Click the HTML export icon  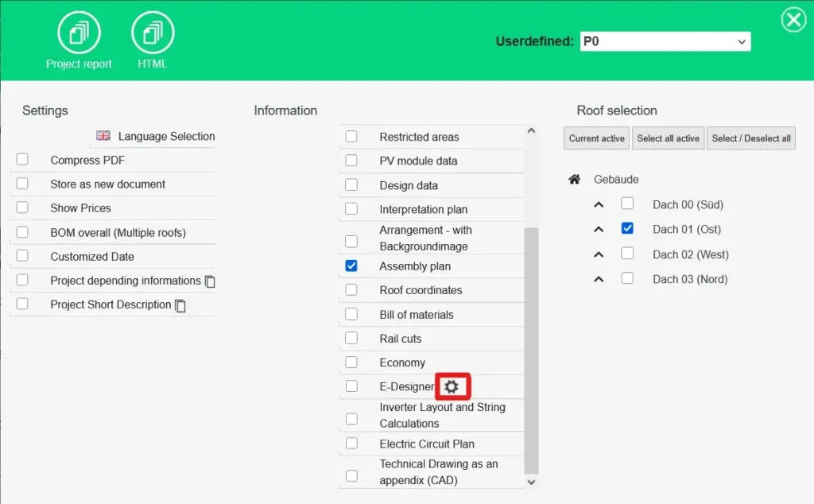(153, 33)
